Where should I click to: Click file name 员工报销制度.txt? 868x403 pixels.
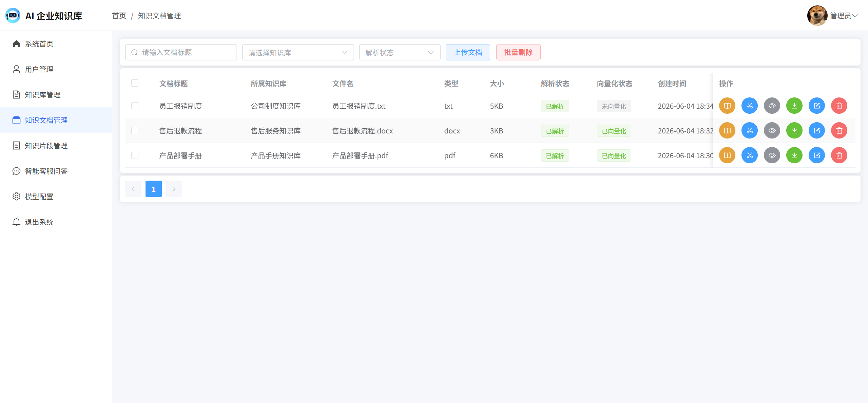click(x=359, y=106)
